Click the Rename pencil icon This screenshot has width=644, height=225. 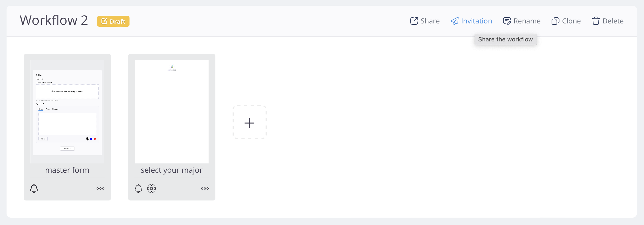(507, 21)
